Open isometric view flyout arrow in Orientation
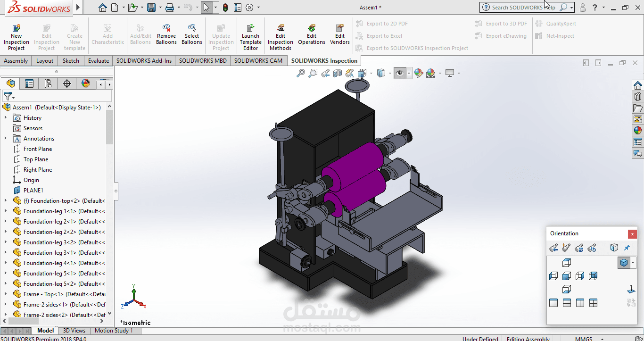Image resolution: width=644 pixels, height=341 pixels. coord(634,263)
